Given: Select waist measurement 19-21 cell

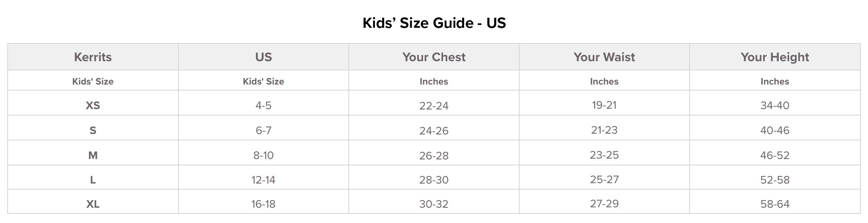Looking at the screenshot, I should [604, 105].
